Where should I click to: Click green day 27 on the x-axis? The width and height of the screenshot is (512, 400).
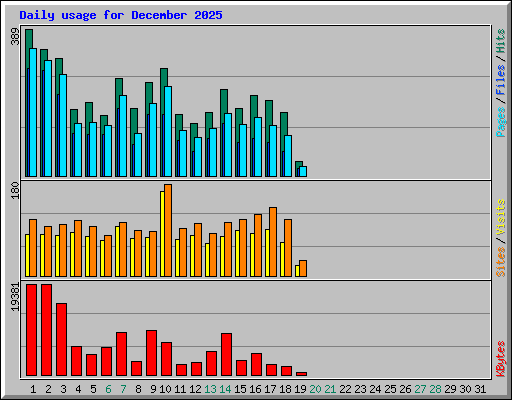tap(420, 389)
